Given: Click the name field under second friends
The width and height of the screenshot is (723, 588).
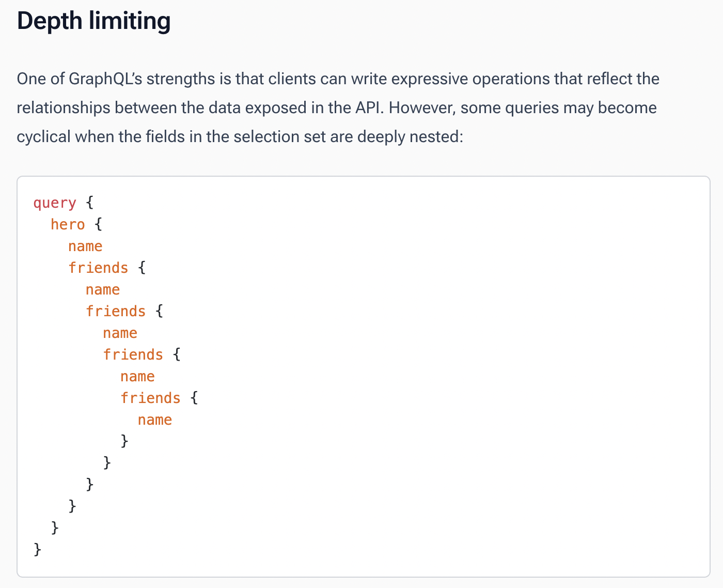Looking at the screenshot, I should click(120, 333).
